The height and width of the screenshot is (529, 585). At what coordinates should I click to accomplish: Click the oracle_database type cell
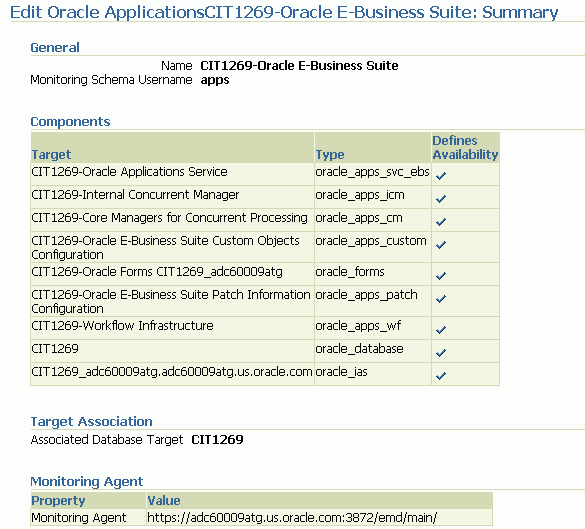point(373,351)
